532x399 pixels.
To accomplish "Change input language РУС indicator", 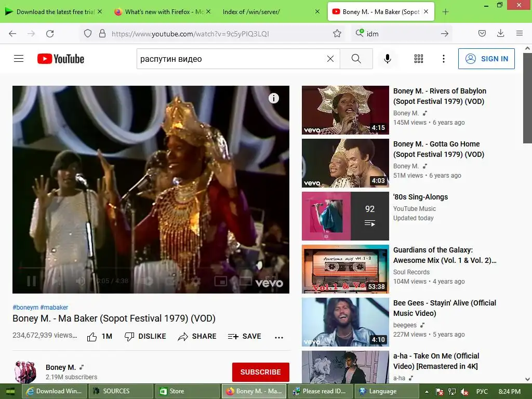I will (x=482, y=392).
